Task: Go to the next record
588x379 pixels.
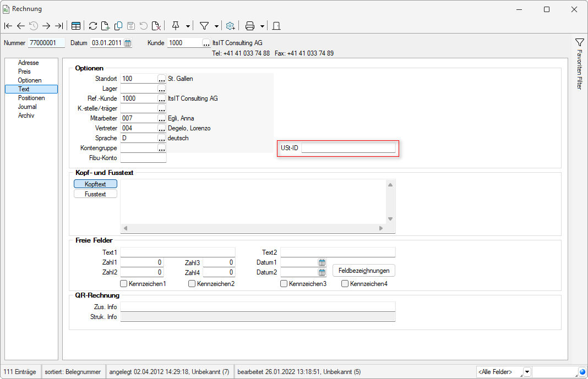Action: click(x=46, y=26)
